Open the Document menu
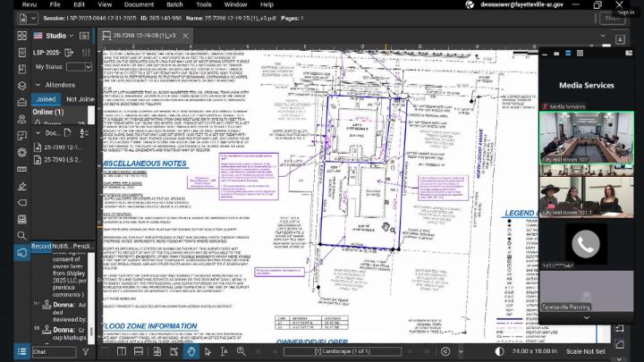The image size is (644, 362). [139, 4]
